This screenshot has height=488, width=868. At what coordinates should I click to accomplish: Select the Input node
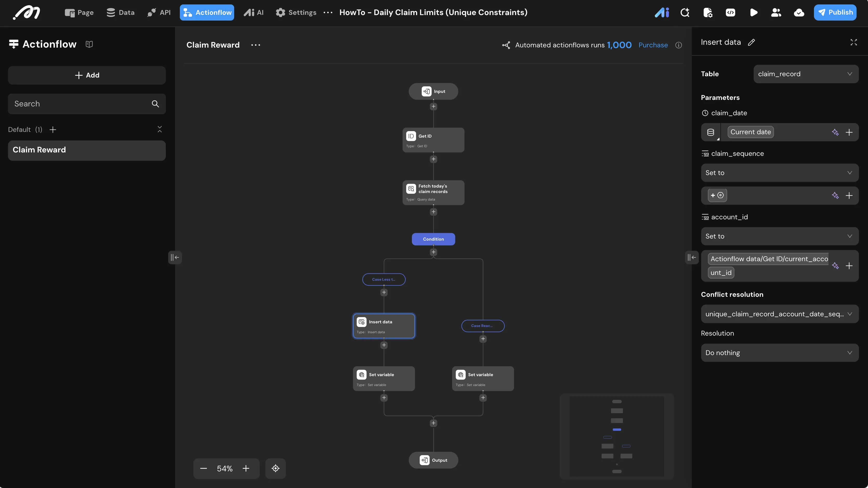(x=433, y=91)
